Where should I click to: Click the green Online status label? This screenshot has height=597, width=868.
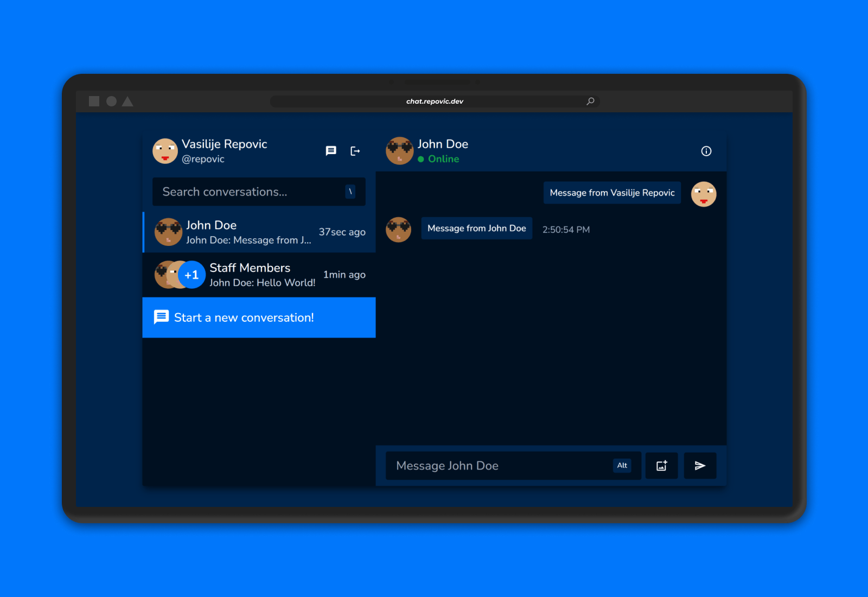point(443,159)
